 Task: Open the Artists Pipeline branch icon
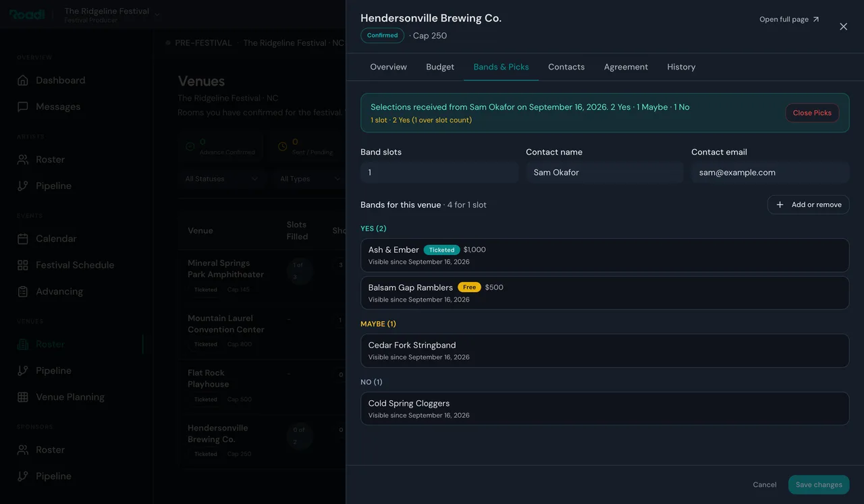(x=23, y=186)
